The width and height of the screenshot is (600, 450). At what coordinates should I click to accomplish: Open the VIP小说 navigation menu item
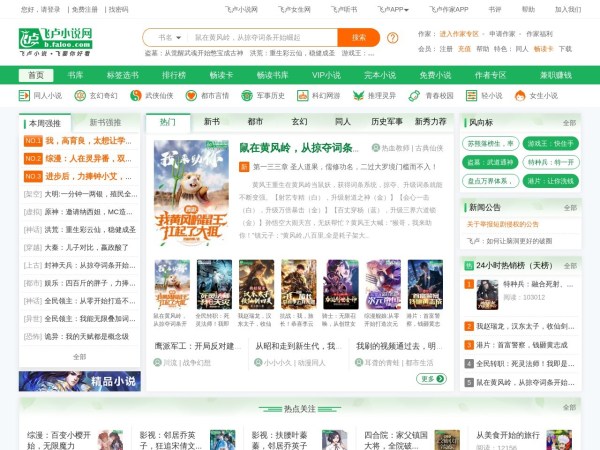[326, 75]
